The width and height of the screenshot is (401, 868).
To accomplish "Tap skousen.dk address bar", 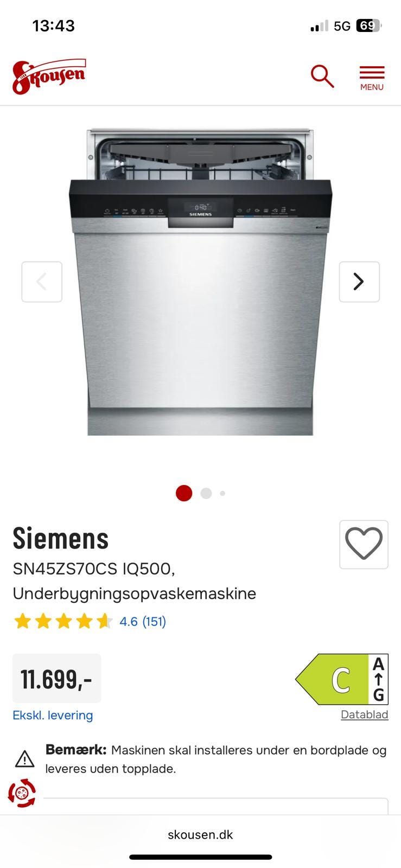I will coord(200,834).
